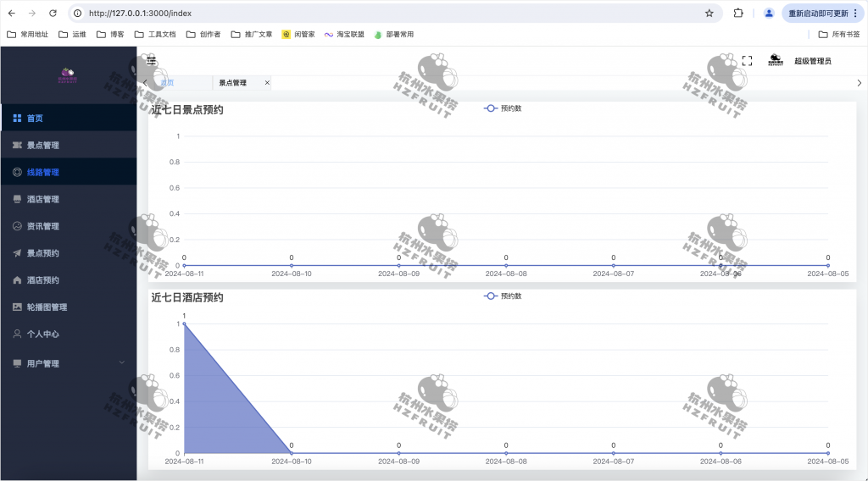This screenshot has height=481, width=868.
Task: Click the hamburger sidebar collapse icon
Action: click(x=151, y=60)
